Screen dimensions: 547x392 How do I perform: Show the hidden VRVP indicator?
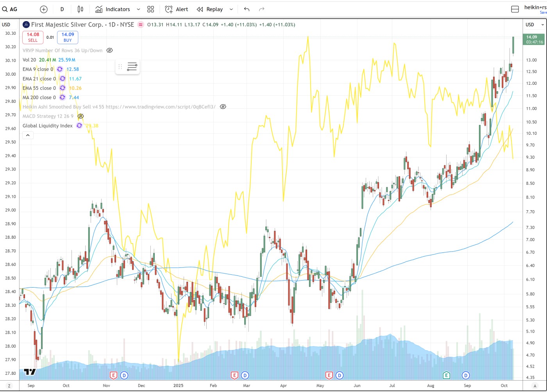point(110,50)
